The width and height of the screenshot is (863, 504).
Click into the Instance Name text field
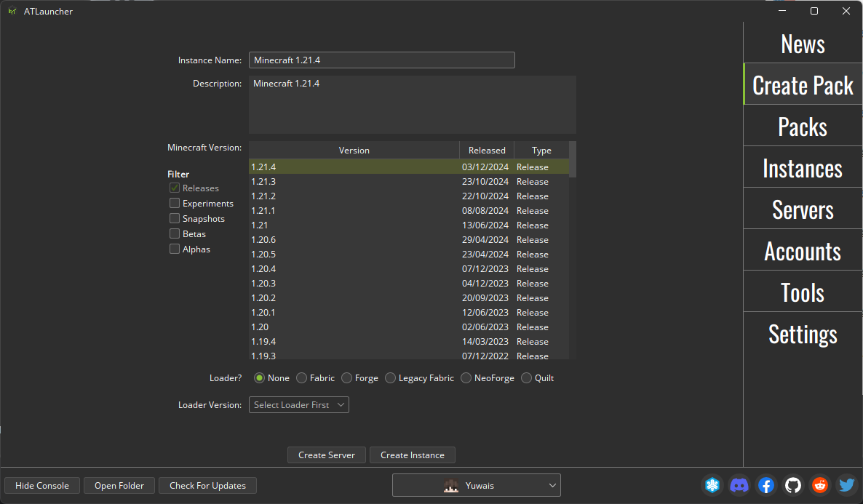pos(382,60)
